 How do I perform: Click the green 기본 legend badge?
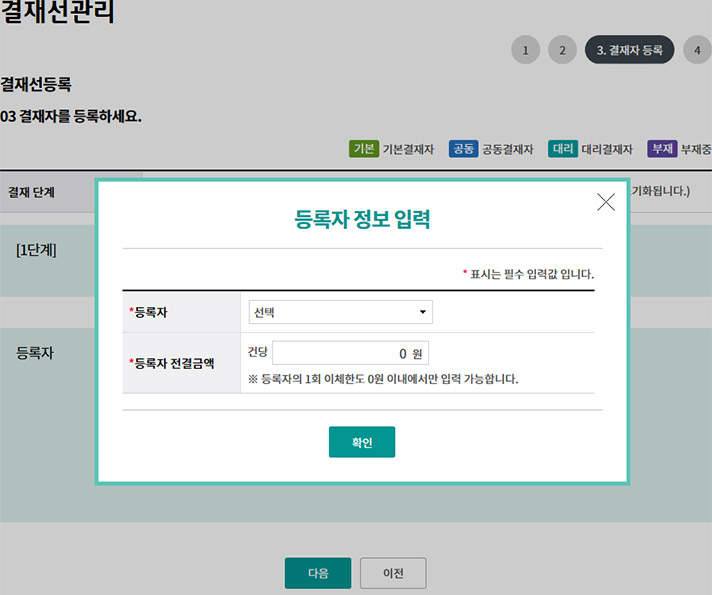[363, 149]
